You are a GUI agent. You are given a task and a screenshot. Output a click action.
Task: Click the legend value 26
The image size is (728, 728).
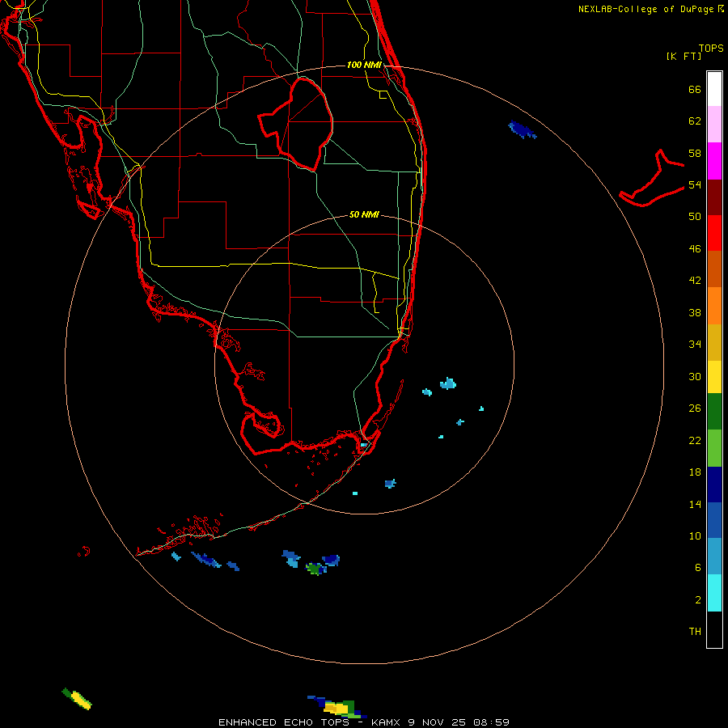(695, 408)
